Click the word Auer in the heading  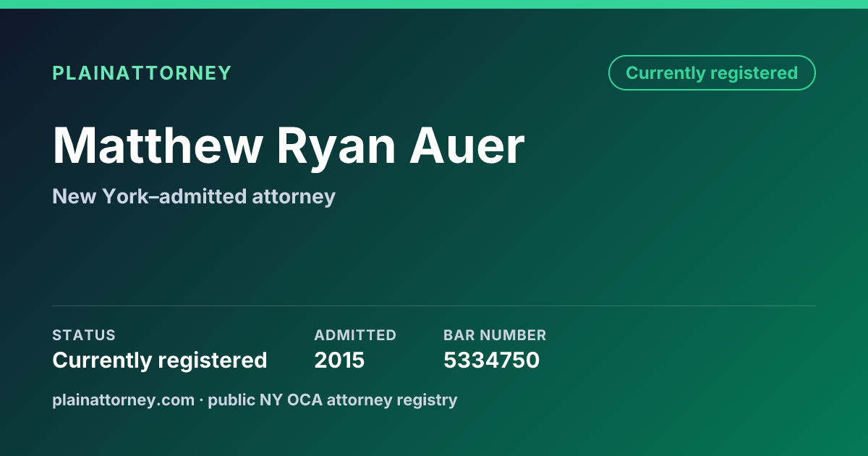click(x=467, y=147)
